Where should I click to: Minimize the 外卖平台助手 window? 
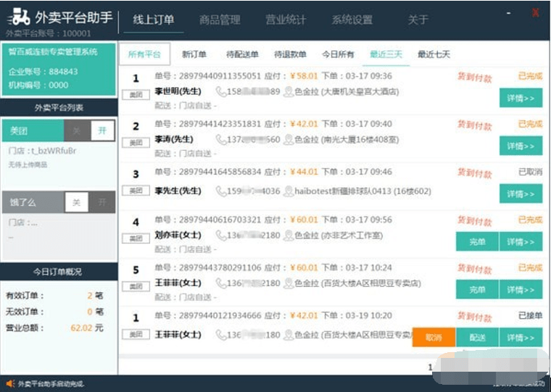(x=508, y=13)
